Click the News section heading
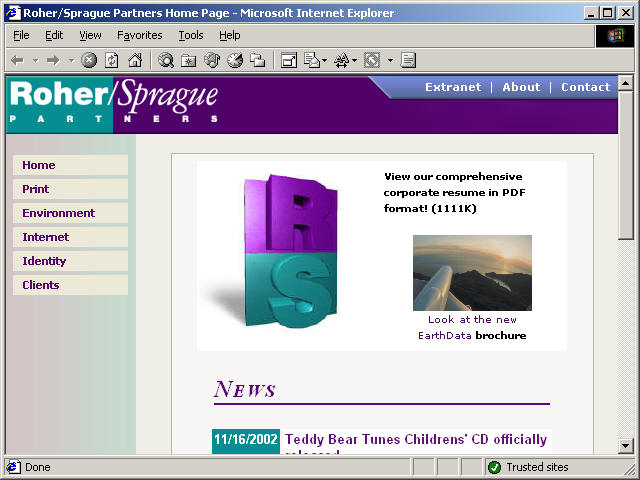Screen dimensions: 640x480 click(245, 389)
